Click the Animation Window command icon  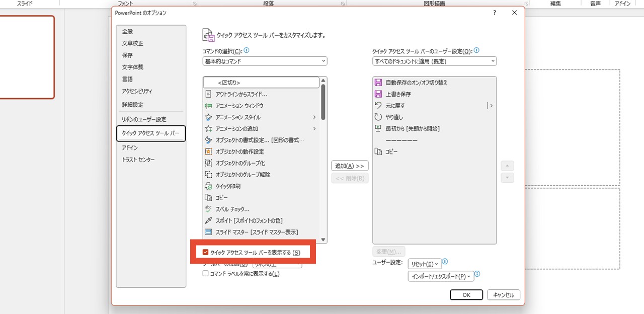(x=208, y=106)
